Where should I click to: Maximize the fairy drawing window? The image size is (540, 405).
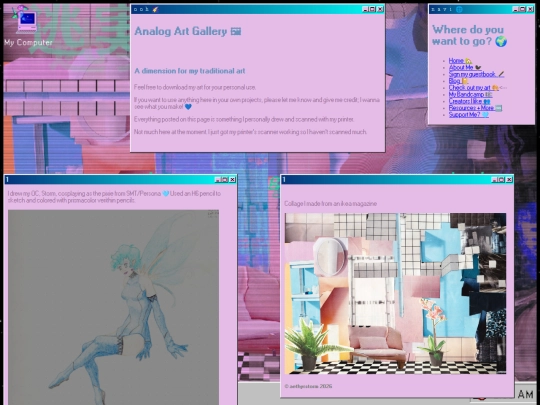[x=225, y=179]
